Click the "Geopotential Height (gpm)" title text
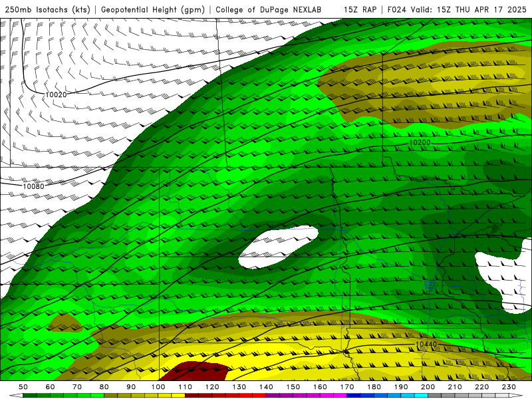The image size is (532, 399). [x=153, y=9]
